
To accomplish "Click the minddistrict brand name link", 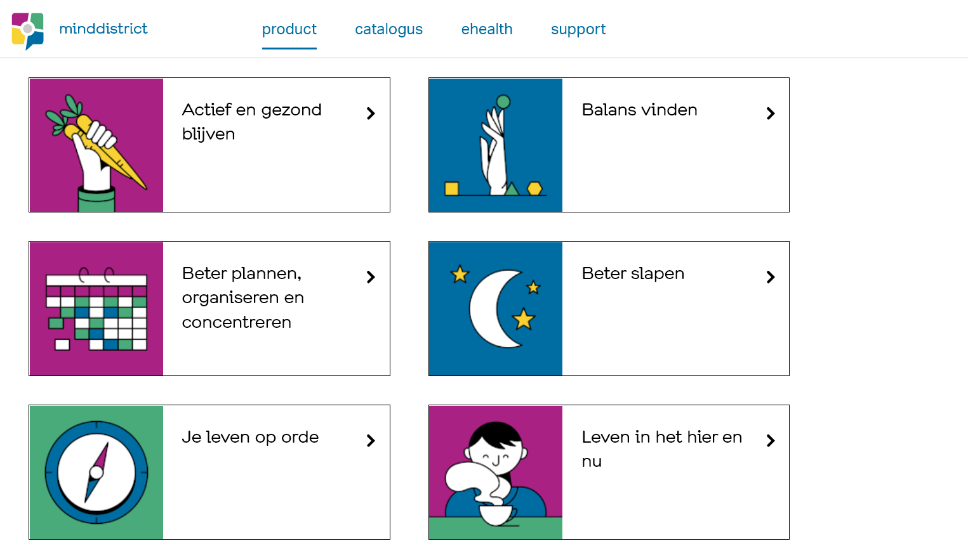I will (103, 29).
